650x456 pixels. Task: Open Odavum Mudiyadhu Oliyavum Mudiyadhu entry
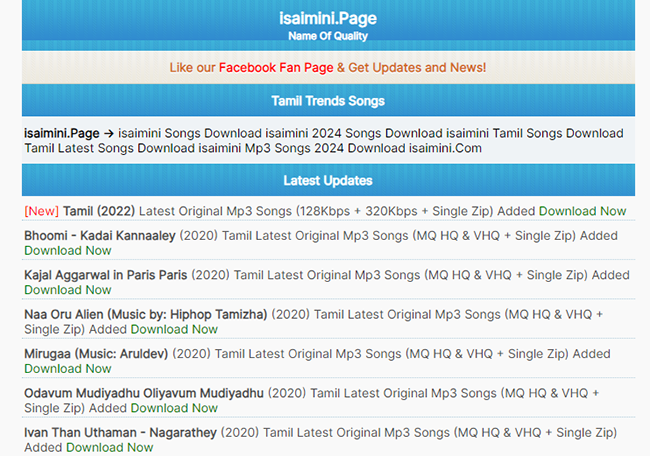tap(144, 393)
